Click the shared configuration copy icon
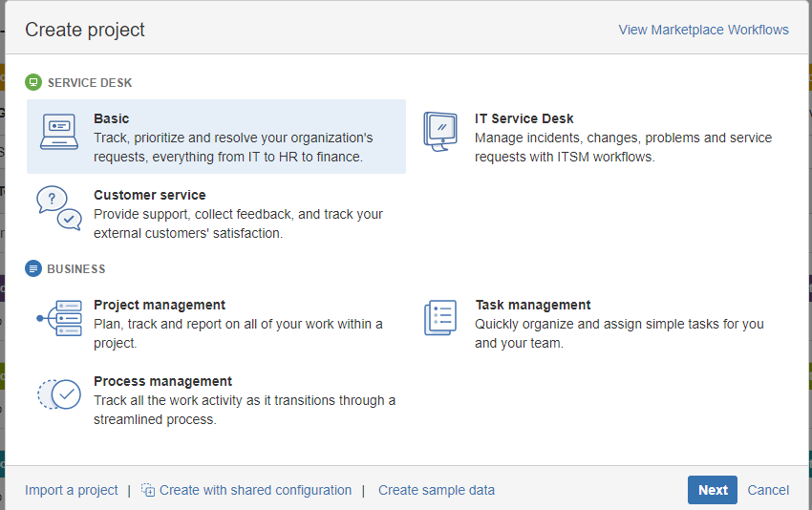The image size is (812, 510). click(x=147, y=490)
